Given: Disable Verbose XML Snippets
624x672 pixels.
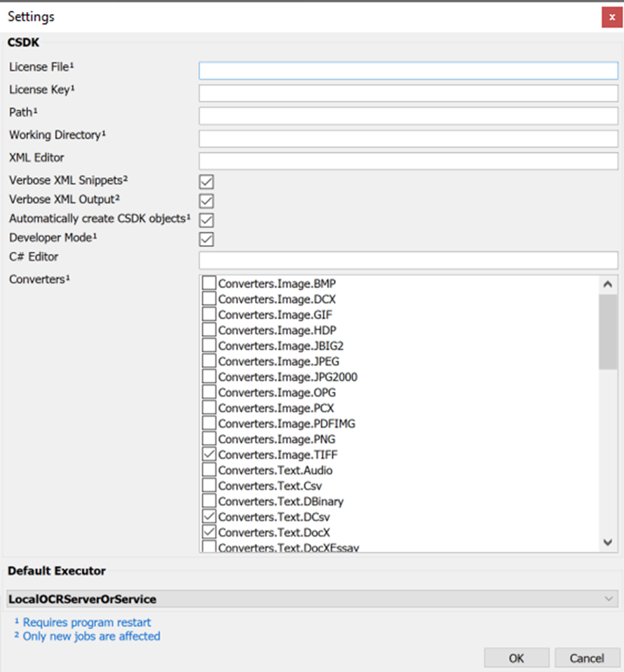Looking at the screenshot, I should (x=206, y=181).
